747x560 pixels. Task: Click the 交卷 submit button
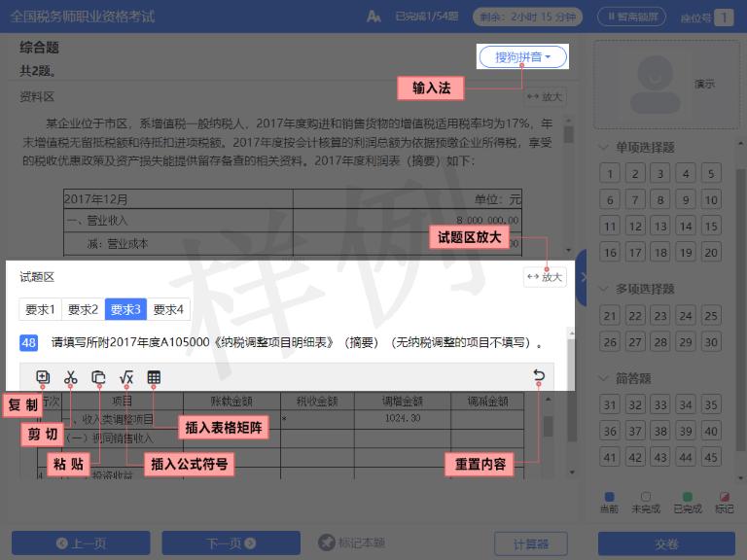666,543
